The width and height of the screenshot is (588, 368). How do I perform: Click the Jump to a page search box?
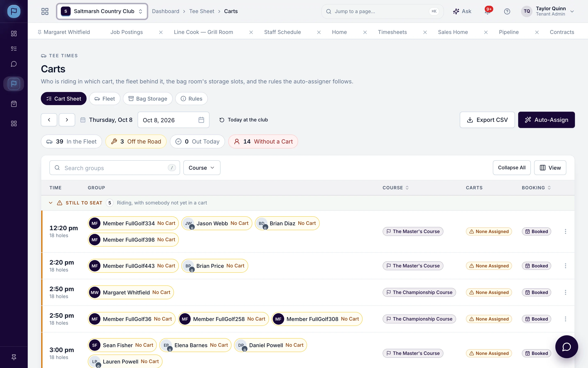(382, 11)
